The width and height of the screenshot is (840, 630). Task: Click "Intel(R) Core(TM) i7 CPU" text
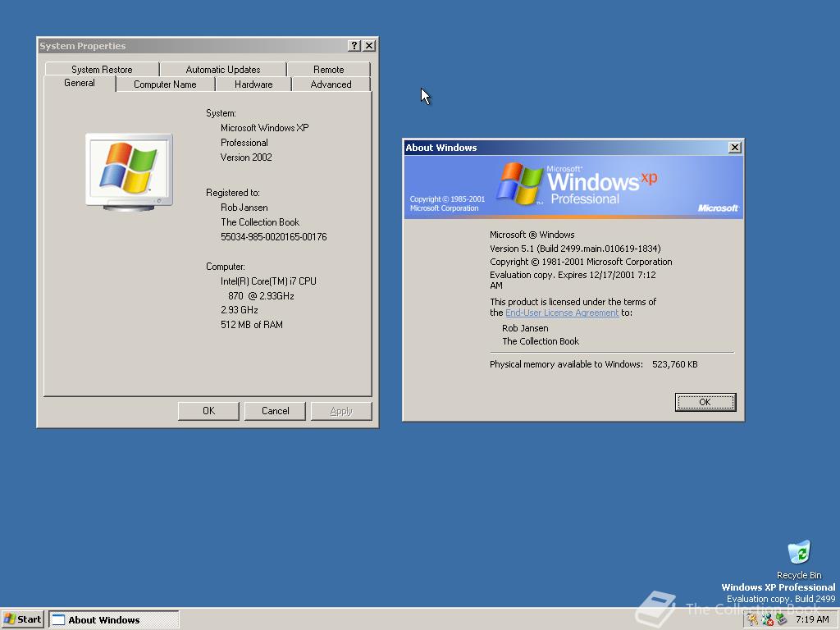point(268,281)
